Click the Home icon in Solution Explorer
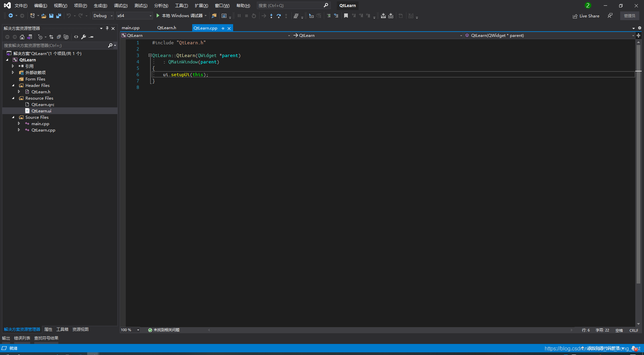The image size is (644, 355). point(22,37)
